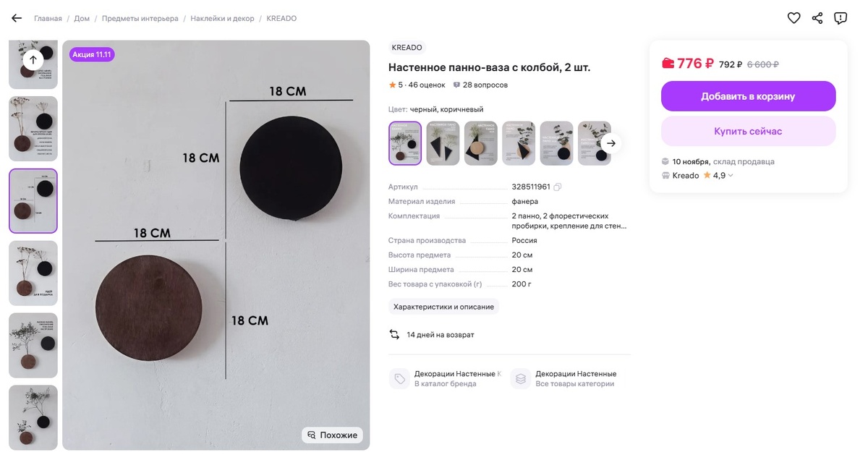Select the bottom product thumbnail image
868x473 pixels.
(33, 417)
